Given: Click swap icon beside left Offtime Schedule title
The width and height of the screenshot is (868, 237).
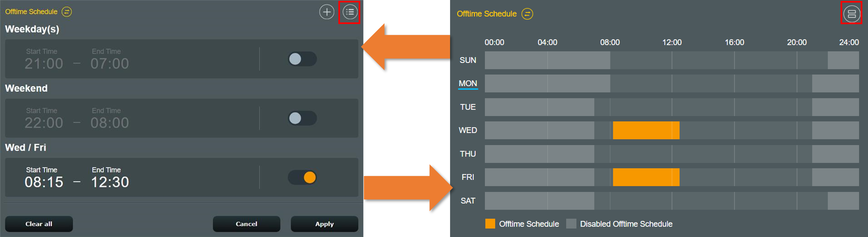Looking at the screenshot, I should tap(67, 12).
